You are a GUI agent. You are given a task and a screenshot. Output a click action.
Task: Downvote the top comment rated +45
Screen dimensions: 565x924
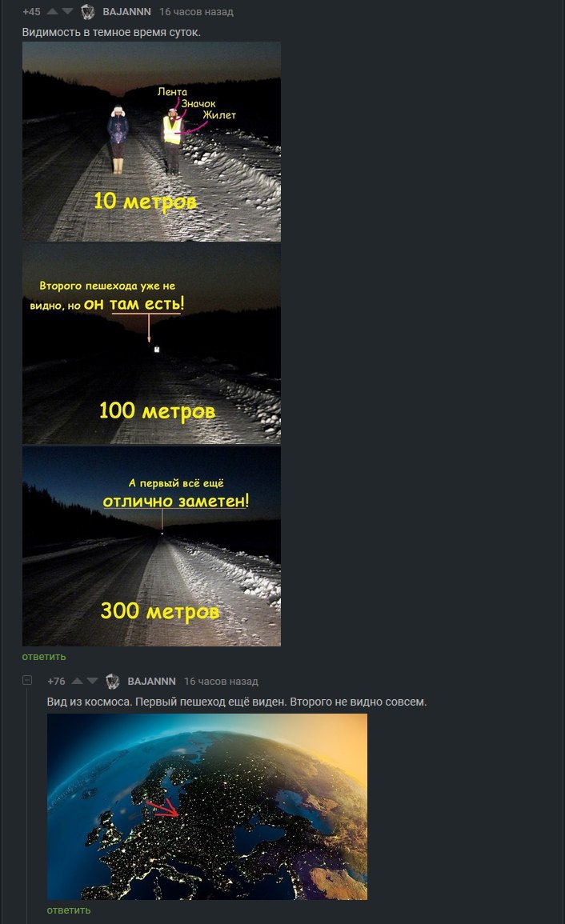click(x=67, y=12)
